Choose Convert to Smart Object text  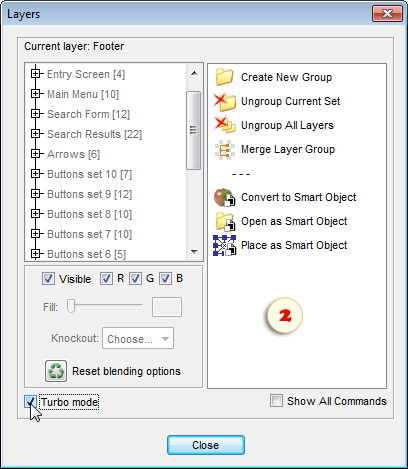click(x=299, y=197)
